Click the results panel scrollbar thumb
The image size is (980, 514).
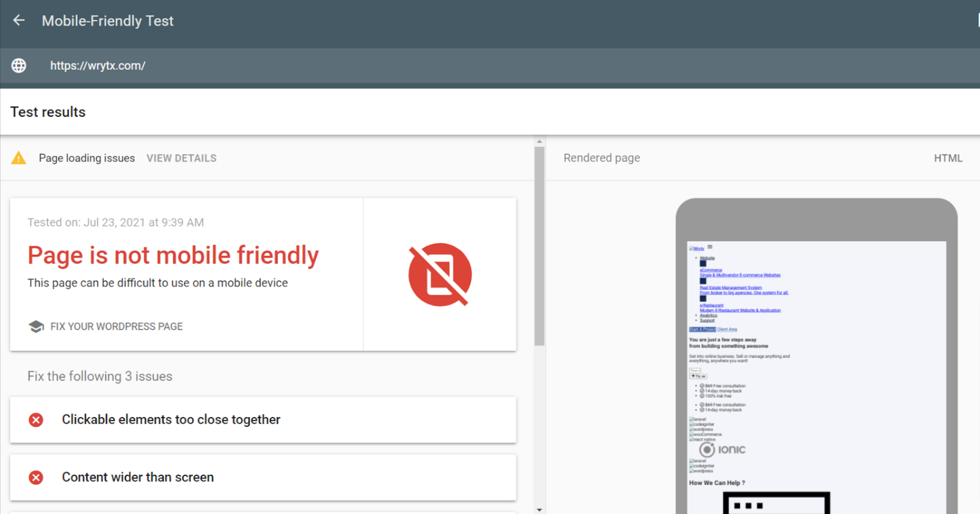pyautogui.click(x=539, y=246)
